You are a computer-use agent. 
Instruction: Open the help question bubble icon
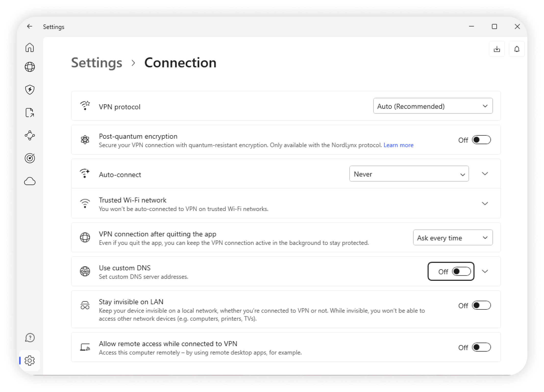pos(30,338)
